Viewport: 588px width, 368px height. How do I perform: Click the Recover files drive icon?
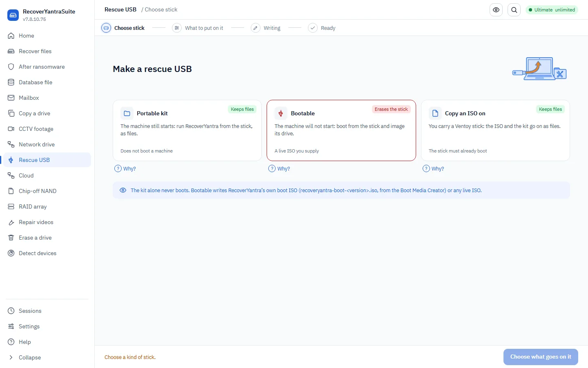(11, 51)
